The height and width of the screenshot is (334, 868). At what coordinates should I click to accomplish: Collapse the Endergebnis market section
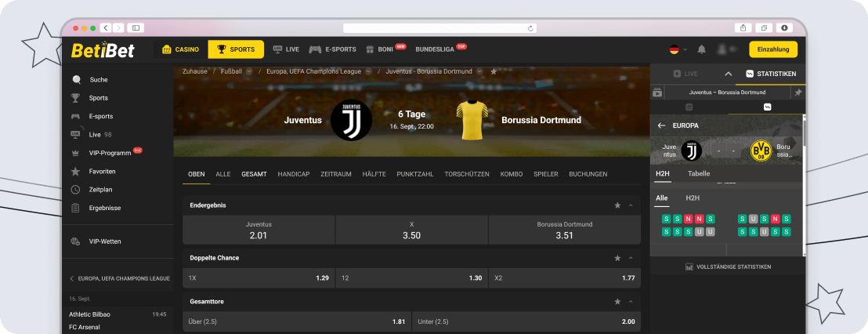click(x=631, y=205)
